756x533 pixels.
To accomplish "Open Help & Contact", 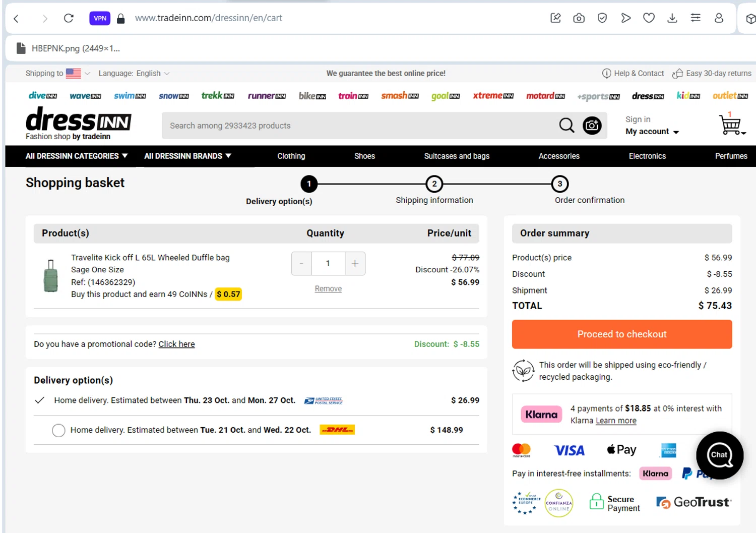I will [633, 74].
